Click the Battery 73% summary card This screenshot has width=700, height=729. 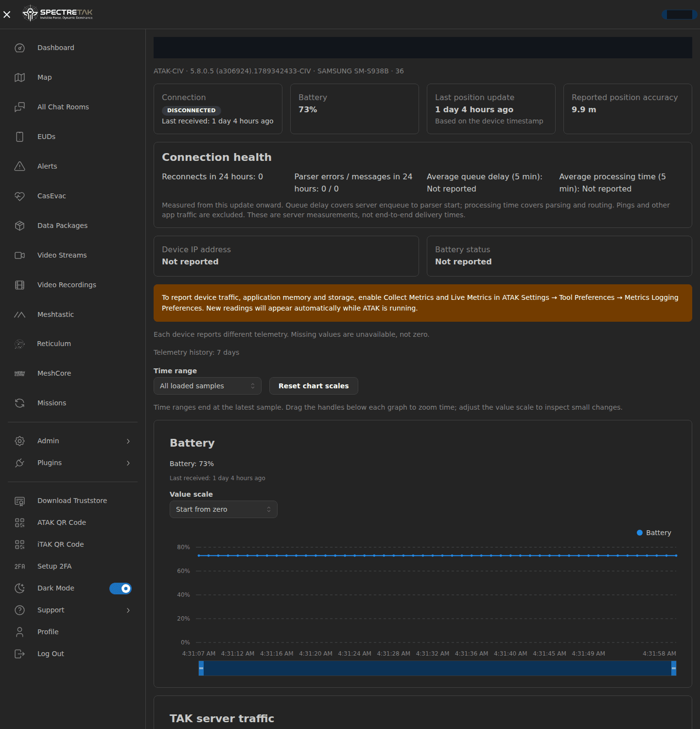pyautogui.click(x=354, y=109)
